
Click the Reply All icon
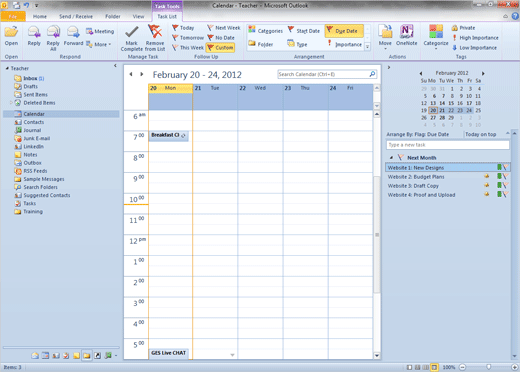pyautogui.click(x=53, y=38)
